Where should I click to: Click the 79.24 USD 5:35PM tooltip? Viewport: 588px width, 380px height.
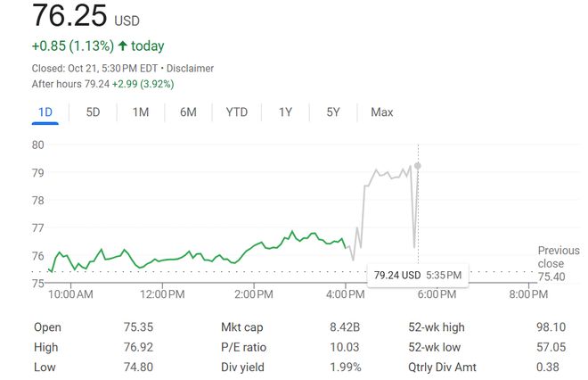(418, 275)
